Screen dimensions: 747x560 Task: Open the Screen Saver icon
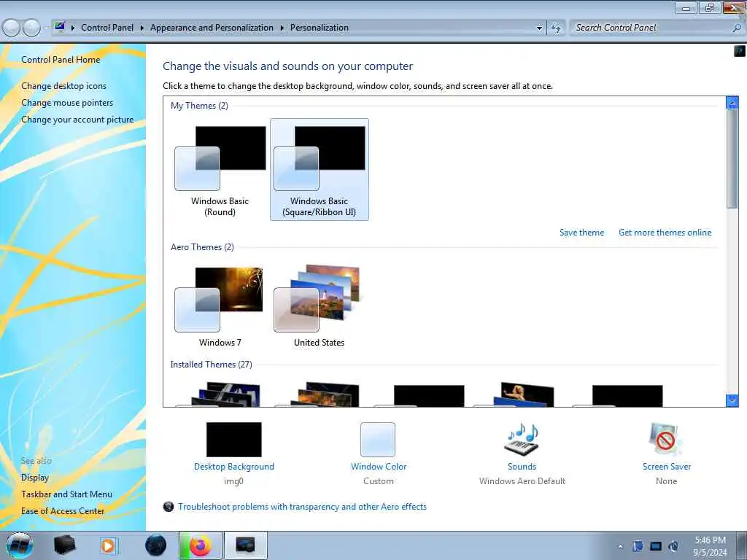click(x=666, y=439)
